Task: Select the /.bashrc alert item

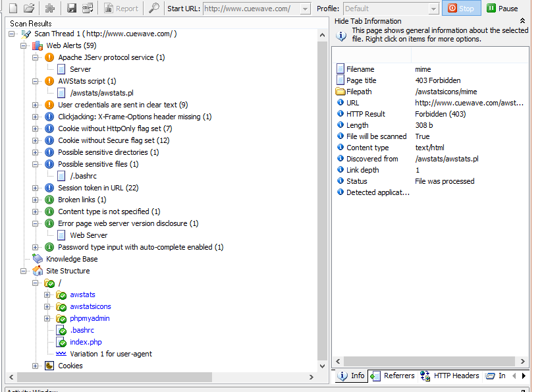Action: coord(83,176)
